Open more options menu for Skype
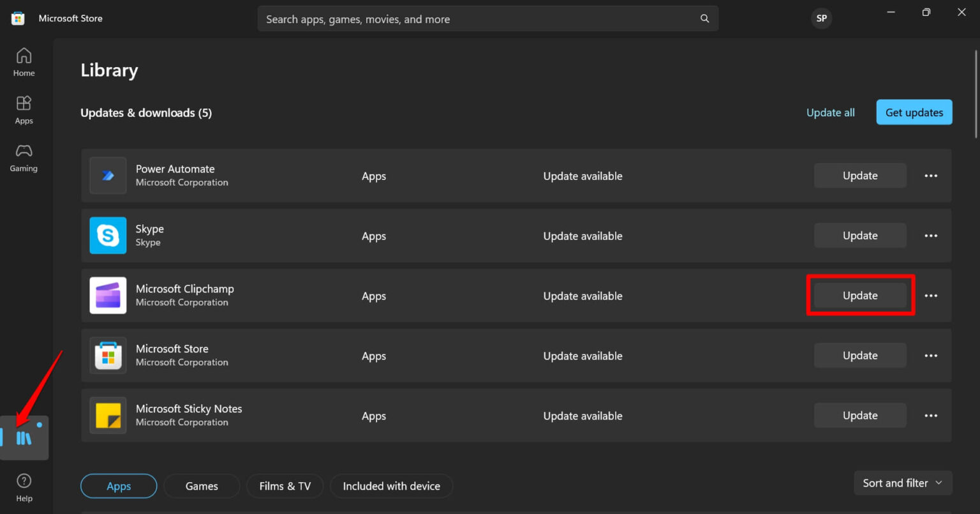This screenshot has height=514, width=980. click(931, 236)
